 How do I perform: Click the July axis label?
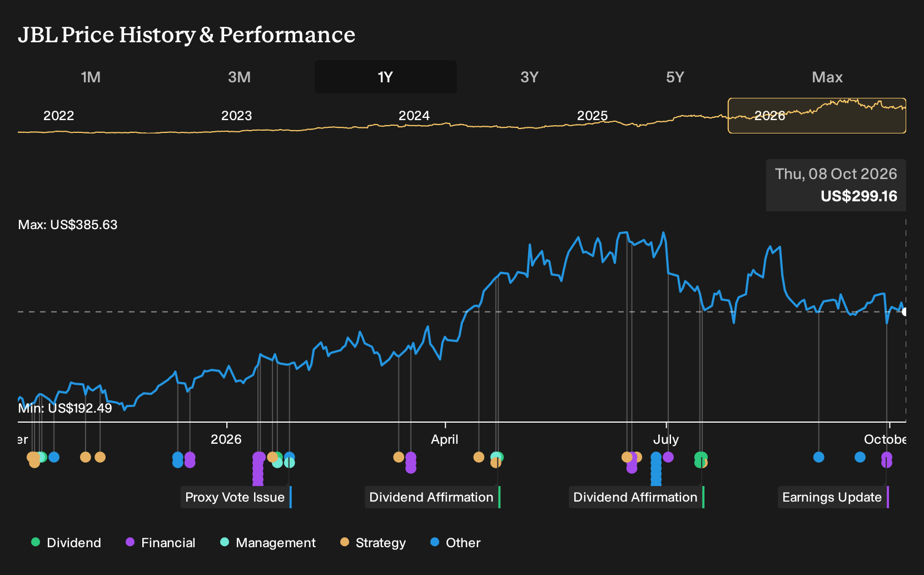pyautogui.click(x=666, y=439)
